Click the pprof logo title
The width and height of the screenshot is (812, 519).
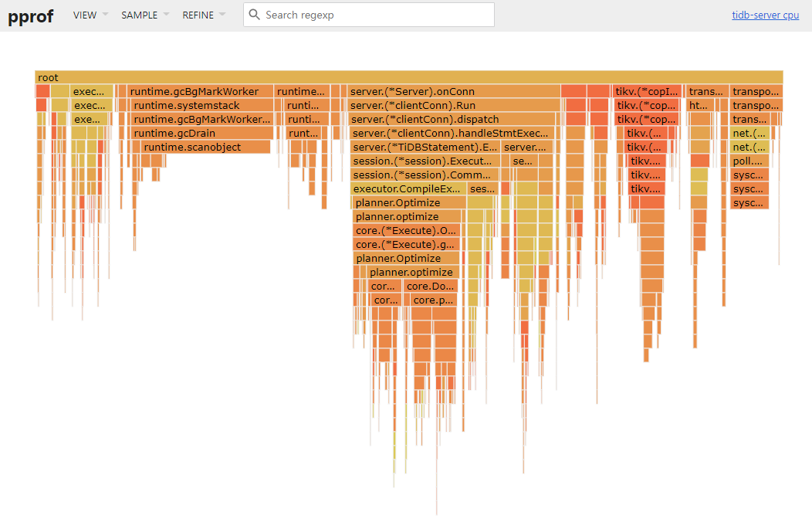(31, 15)
